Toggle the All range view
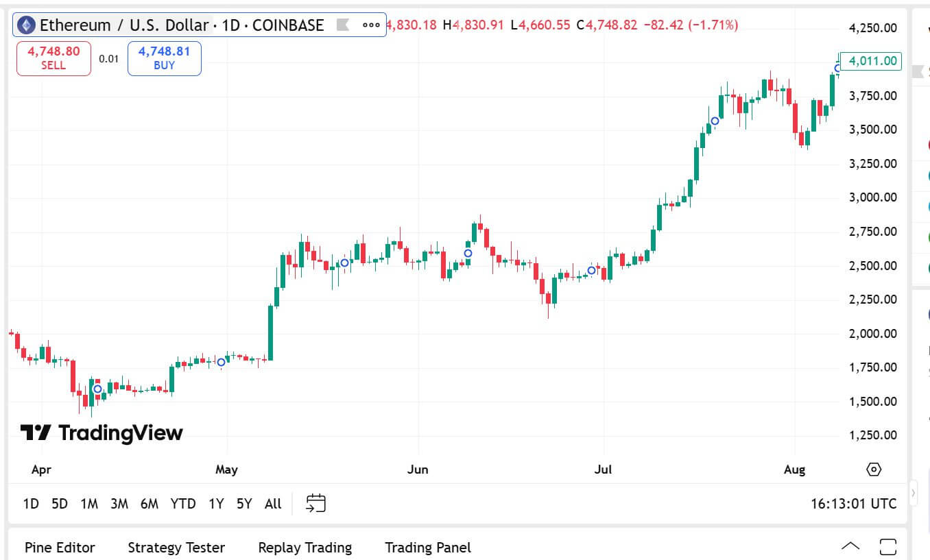This screenshot has width=930, height=560. click(x=272, y=503)
